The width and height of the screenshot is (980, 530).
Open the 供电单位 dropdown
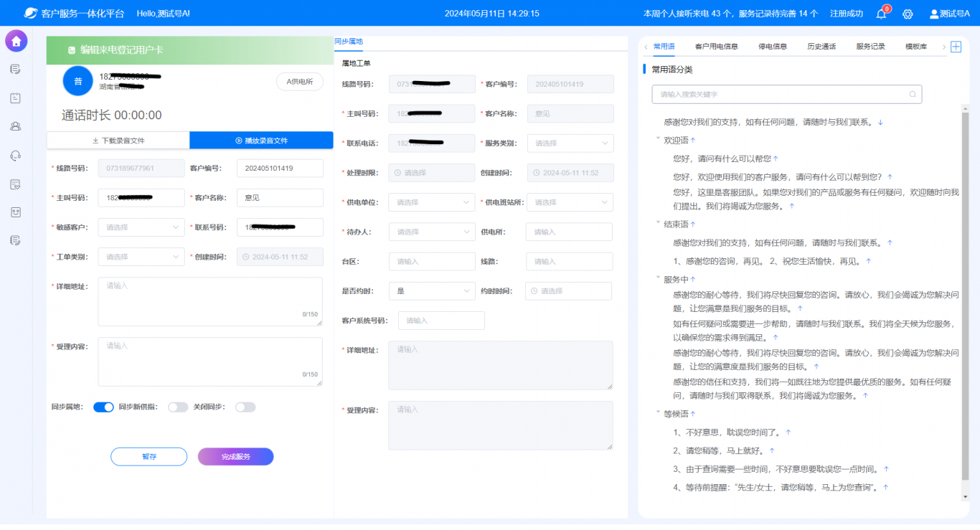pyautogui.click(x=432, y=202)
